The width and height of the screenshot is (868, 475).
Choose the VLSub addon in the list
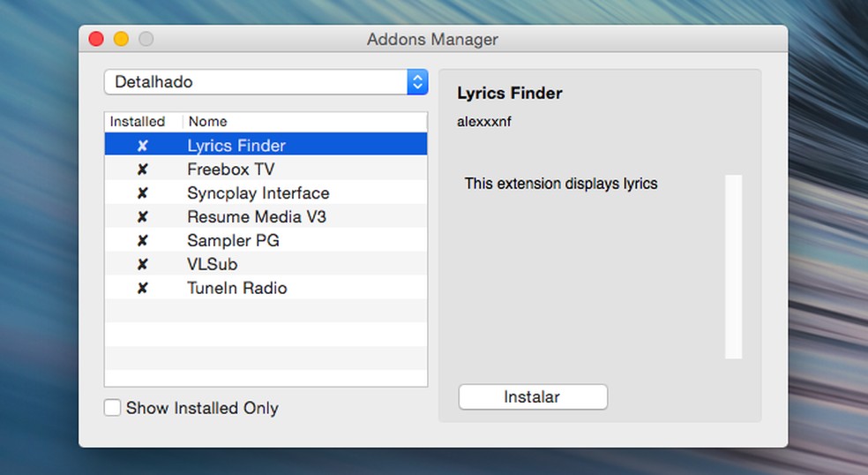(x=213, y=265)
